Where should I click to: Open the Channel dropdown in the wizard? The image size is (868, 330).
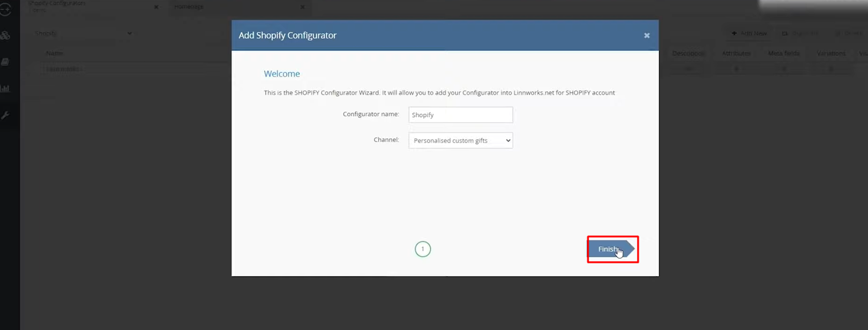(461, 141)
